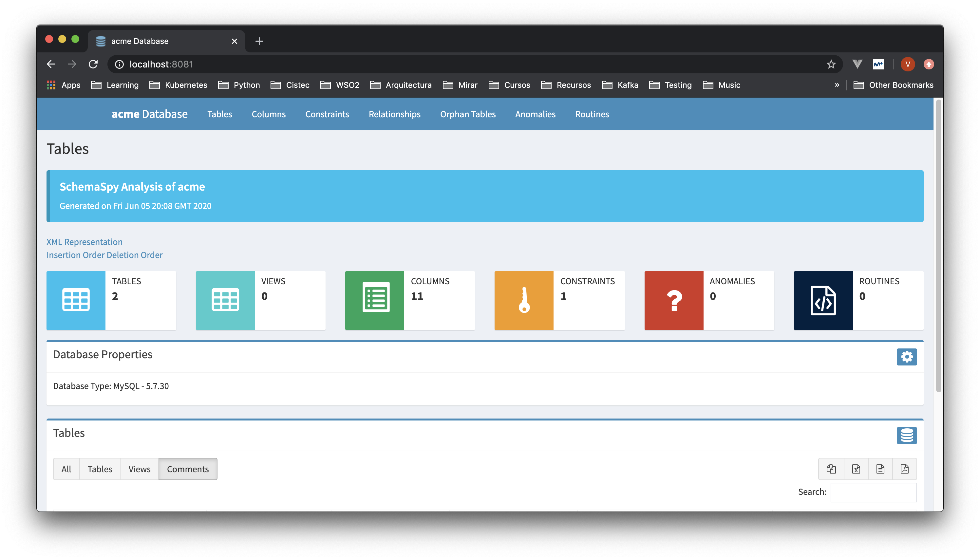Open the Other Bookmarks folder
Screen dimensions: 980x560
pyautogui.click(x=893, y=85)
